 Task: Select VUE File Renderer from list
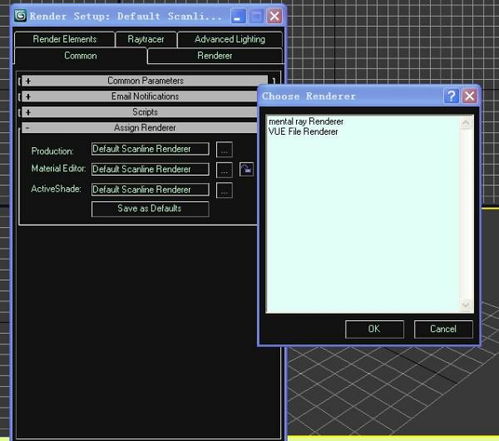303,132
